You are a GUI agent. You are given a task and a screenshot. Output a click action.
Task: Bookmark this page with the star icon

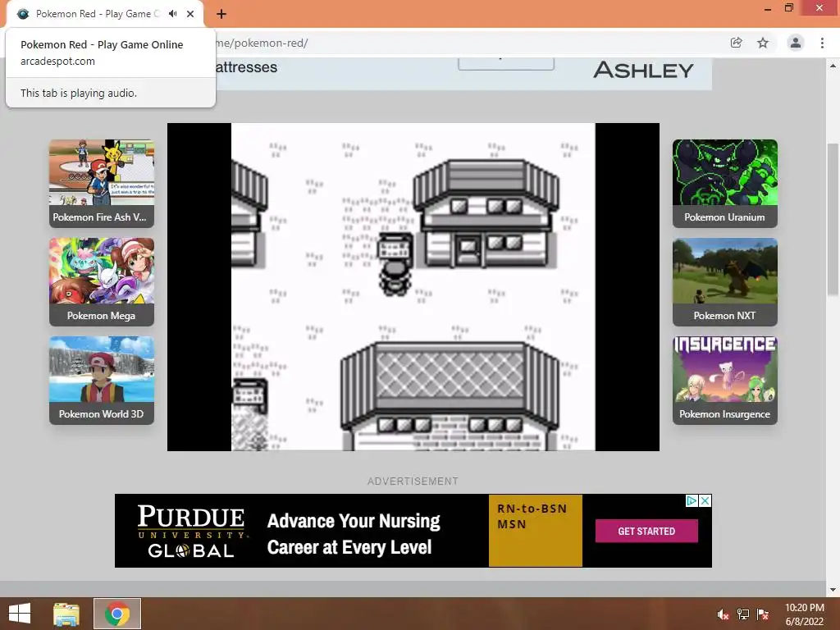763,43
